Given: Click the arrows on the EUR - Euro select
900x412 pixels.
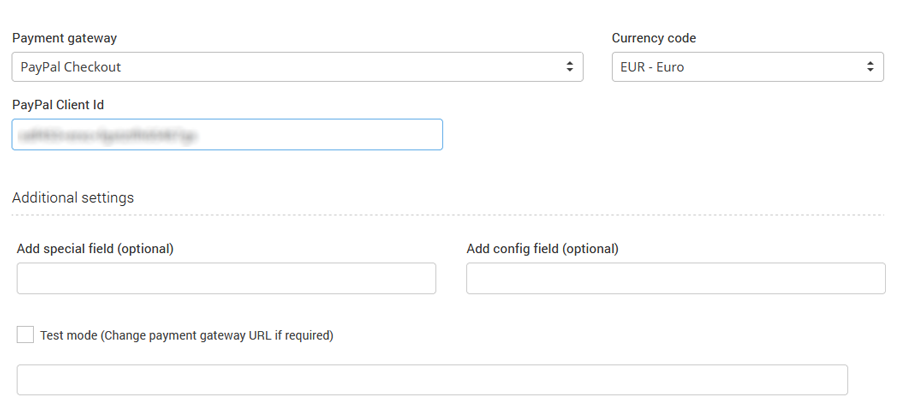Looking at the screenshot, I should tap(870, 67).
